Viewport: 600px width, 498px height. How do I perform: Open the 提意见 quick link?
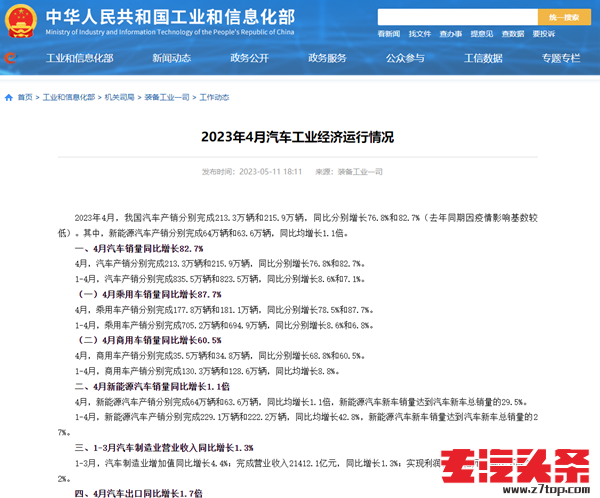[x=482, y=34]
